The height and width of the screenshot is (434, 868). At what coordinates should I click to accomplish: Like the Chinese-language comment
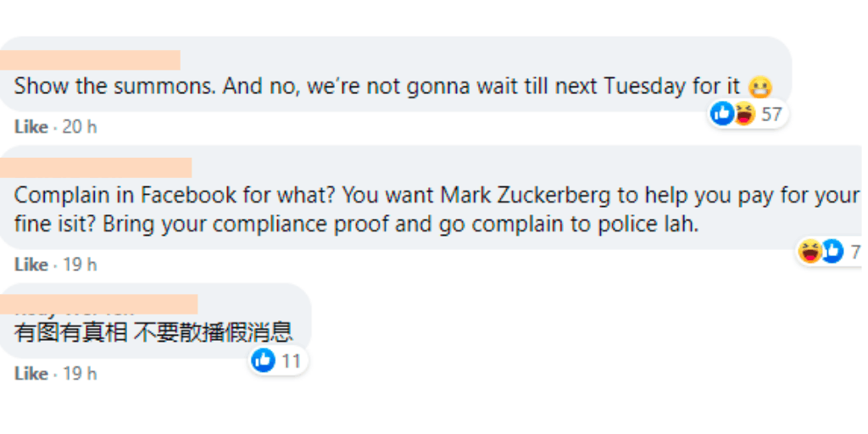pos(31,374)
